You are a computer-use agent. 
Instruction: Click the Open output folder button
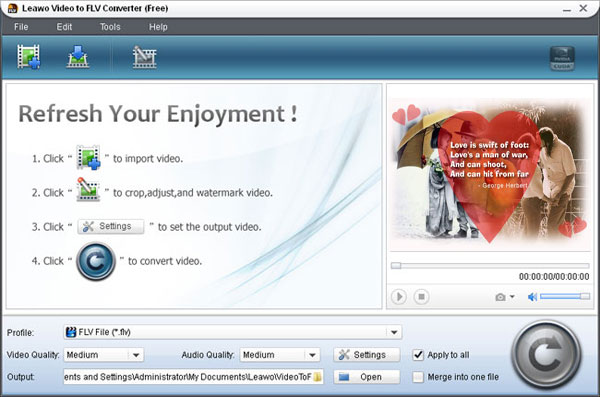367,377
